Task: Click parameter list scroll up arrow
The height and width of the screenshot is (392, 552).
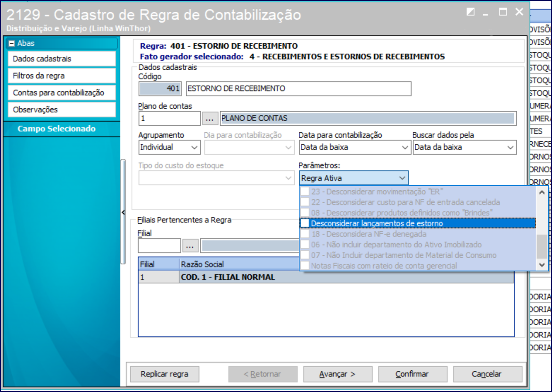Action: pos(542,193)
